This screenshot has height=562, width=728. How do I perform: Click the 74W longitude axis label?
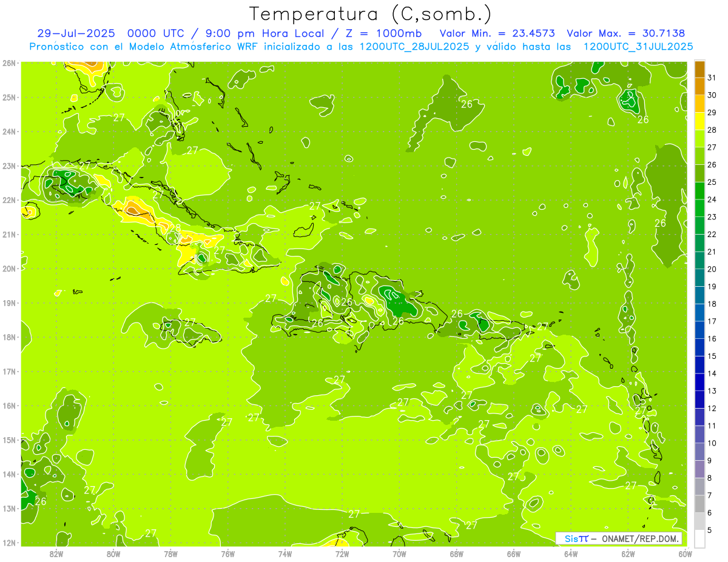285,554
